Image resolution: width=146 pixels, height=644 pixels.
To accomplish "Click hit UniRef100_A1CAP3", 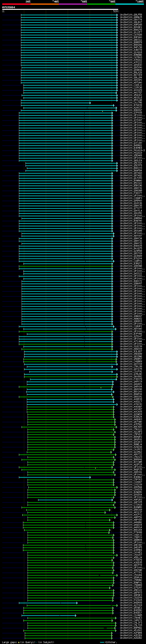I will click(131, 432).
